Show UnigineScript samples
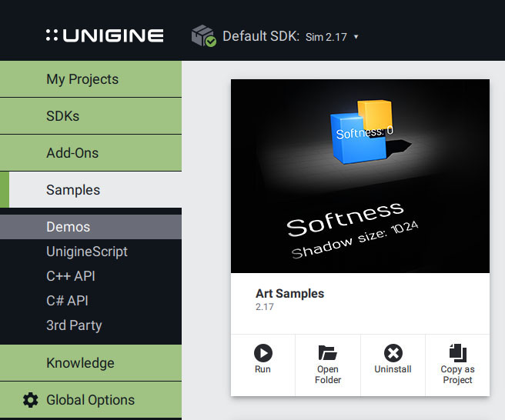The image size is (505, 420). coord(87,252)
